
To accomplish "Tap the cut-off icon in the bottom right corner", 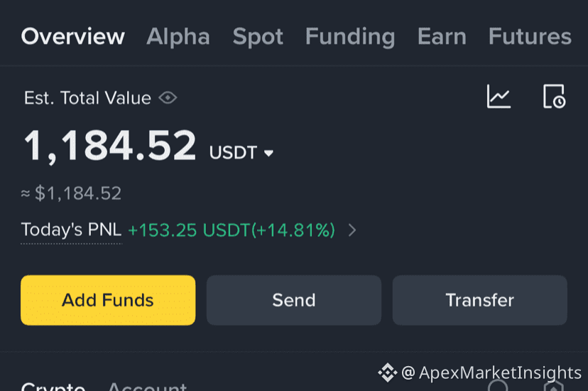I will click(554, 386).
